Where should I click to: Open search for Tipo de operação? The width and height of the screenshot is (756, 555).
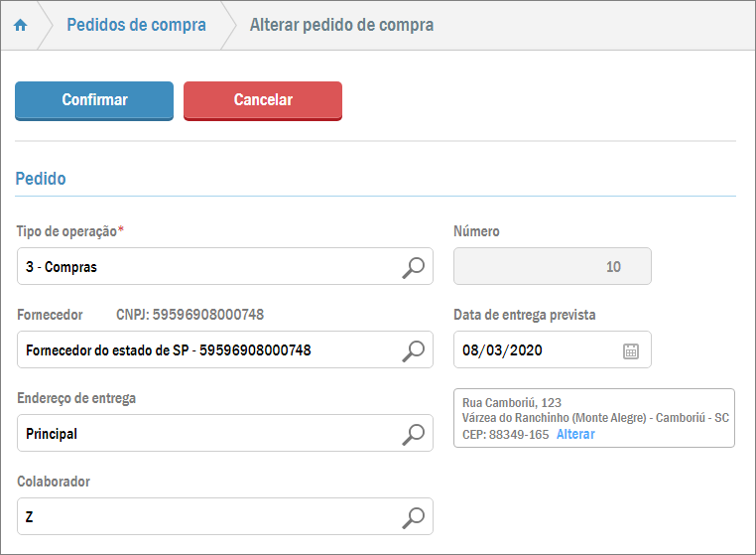coord(414,267)
